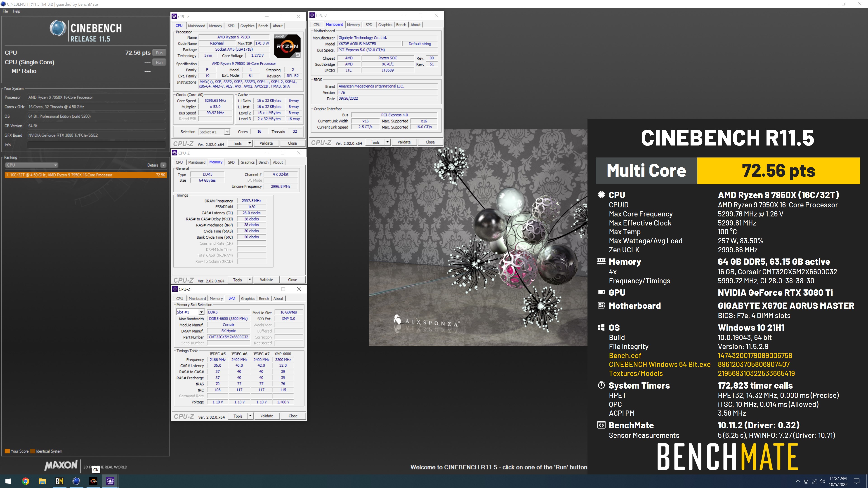Click the Details arrow icon in Ranking
The width and height of the screenshot is (868, 488).
[x=163, y=165]
